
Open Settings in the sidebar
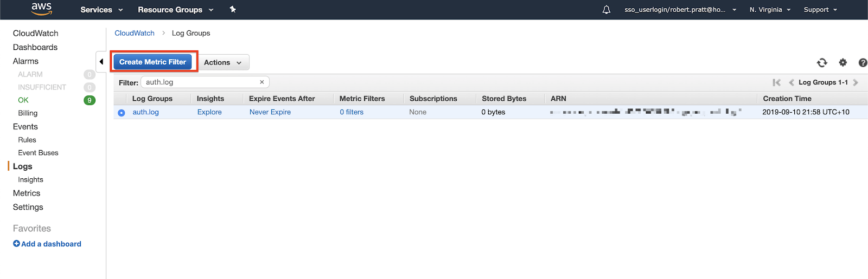tap(28, 207)
